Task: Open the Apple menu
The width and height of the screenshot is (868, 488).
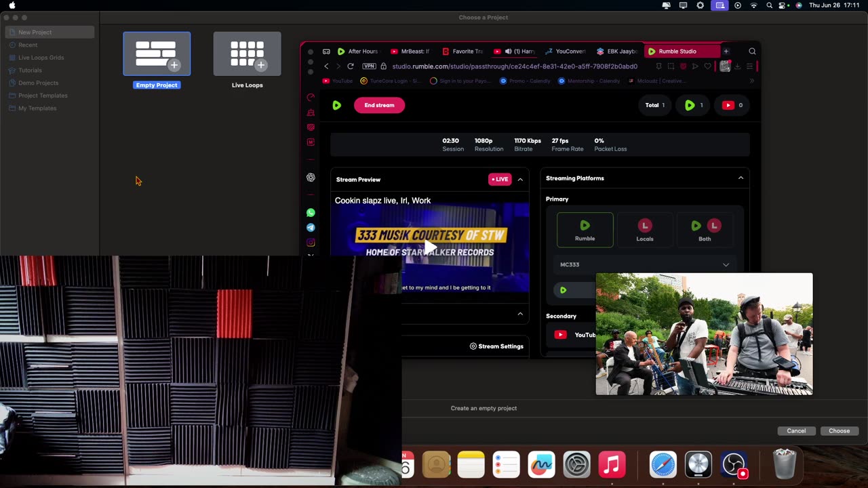Action: point(12,5)
